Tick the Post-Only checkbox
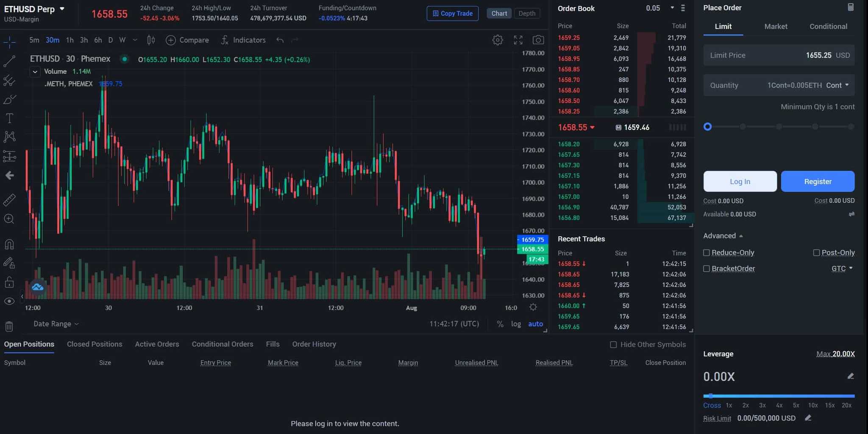868x434 pixels. [x=816, y=253]
